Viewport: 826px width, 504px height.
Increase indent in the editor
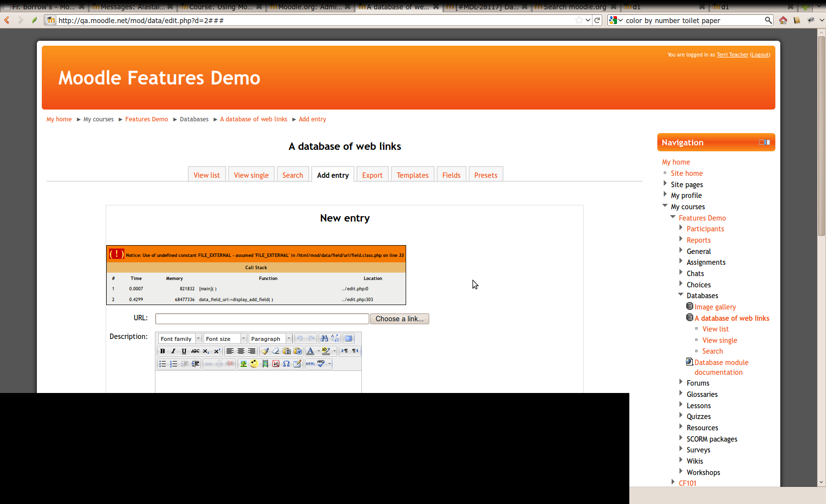pyautogui.click(x=195, y=364)
